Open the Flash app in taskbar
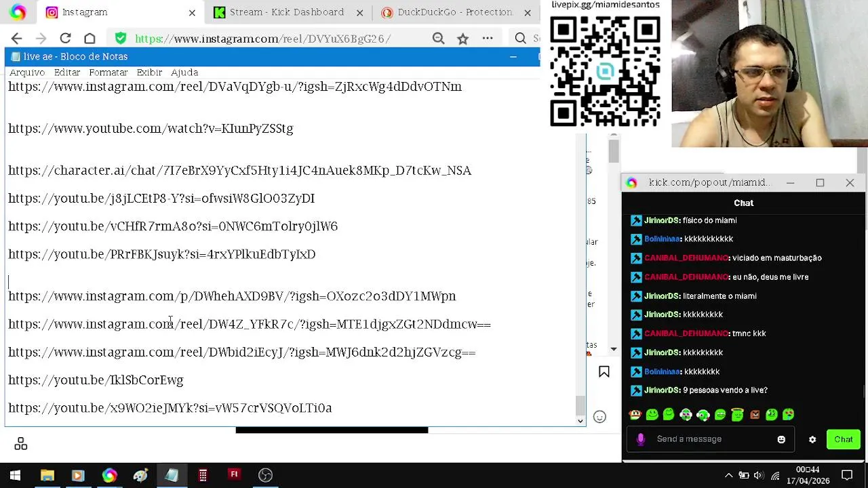 234,475
